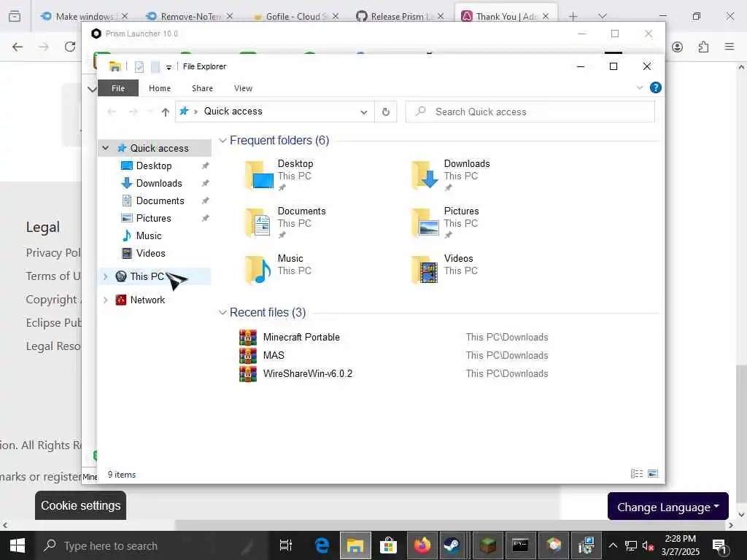This screenshot has height=560, width=747.
Task: Open Microsoft Store from taskbar
Action: click(388, 545)
